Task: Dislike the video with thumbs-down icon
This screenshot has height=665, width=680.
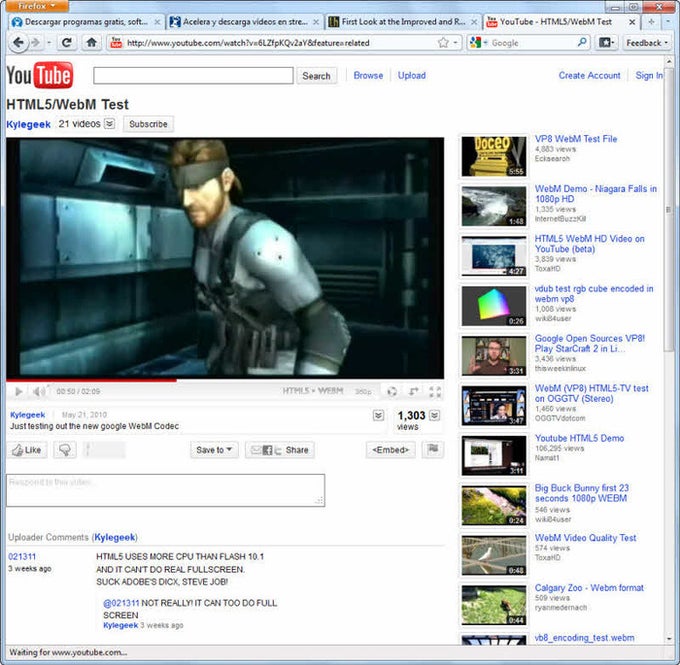Action: (x=65, y=450)
